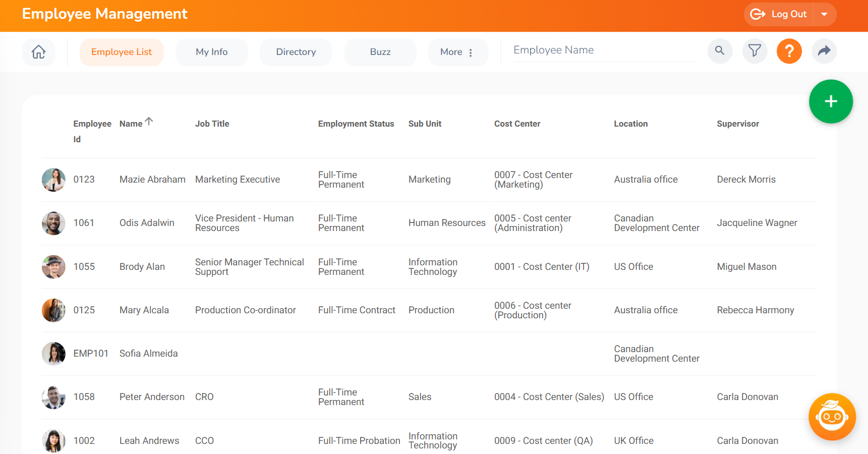
Task: Click Production Co-ordinator job title
Action: [x=246, y=310]
